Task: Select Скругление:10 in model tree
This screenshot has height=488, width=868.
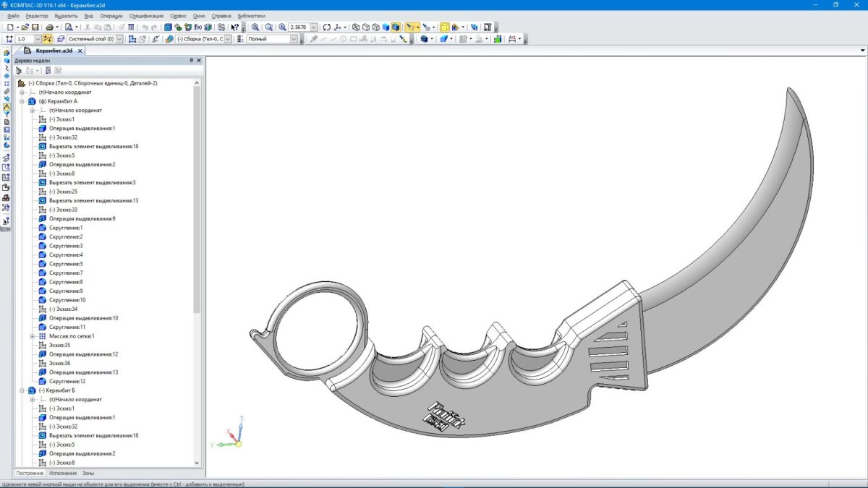Action: pyautogui.click(x=67, y=300)
